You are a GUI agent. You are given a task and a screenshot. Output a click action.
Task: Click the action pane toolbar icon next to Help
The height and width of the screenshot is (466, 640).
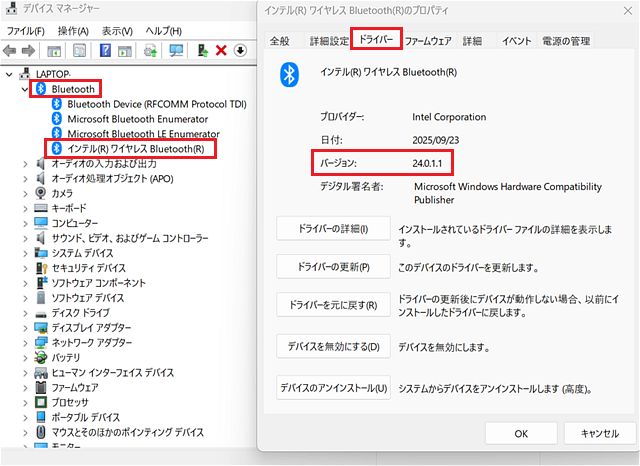[x=125, y=51]
